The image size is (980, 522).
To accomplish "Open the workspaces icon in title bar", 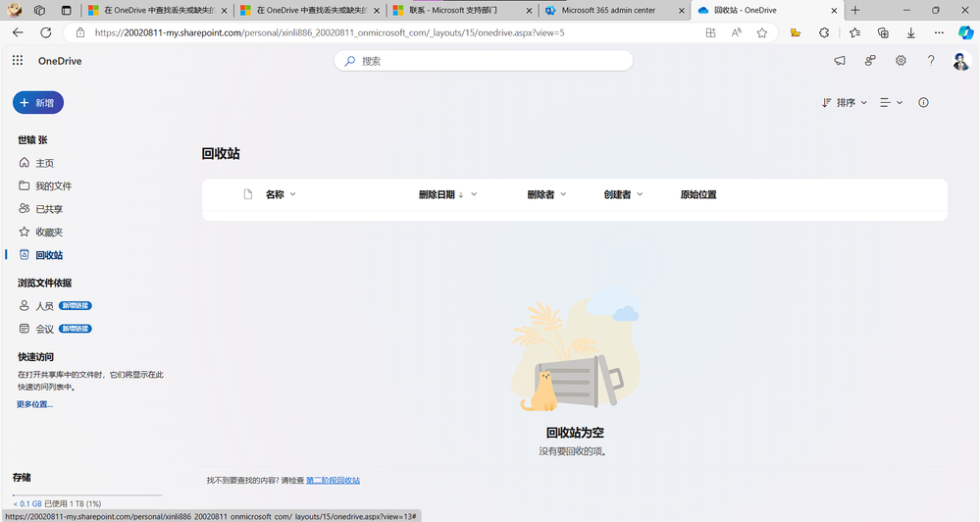I will (x=39, y=10).
